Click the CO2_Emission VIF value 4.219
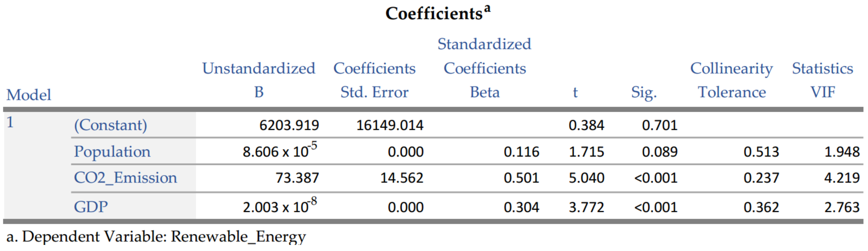868x251 pixels. coord(842,178)
